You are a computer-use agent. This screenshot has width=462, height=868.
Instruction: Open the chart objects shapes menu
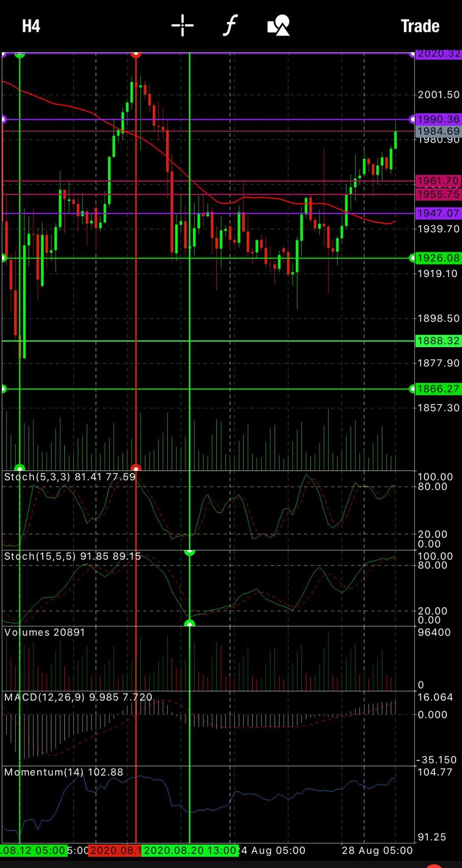(x=278, y=25)
